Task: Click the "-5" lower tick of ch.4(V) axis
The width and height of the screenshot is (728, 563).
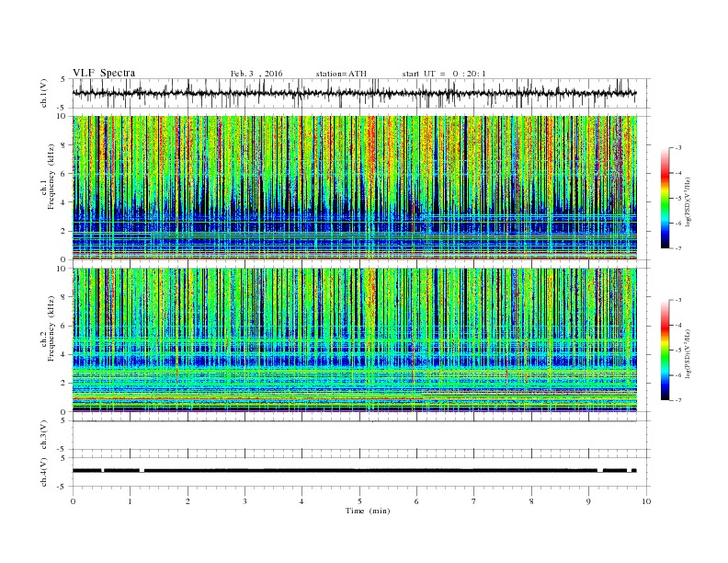Action: tap(63, 487)
